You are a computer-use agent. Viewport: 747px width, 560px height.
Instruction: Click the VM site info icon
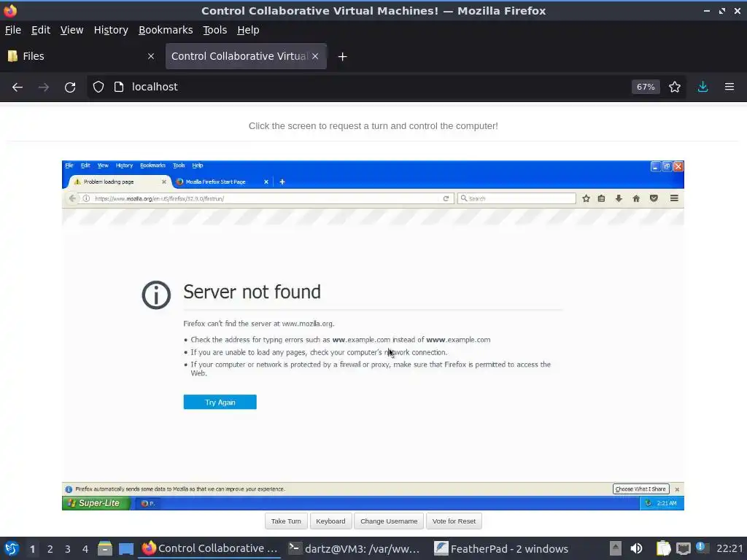point(86,198)
